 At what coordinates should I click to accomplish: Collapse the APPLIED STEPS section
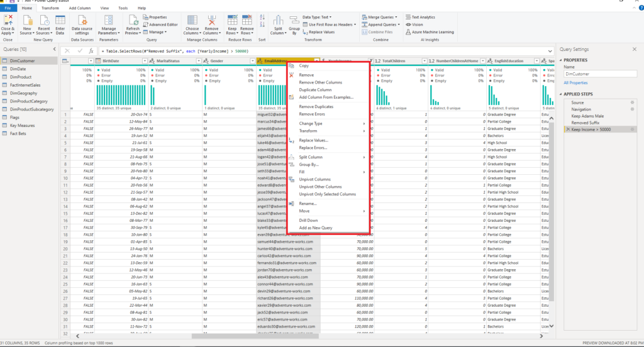(561, 94)
